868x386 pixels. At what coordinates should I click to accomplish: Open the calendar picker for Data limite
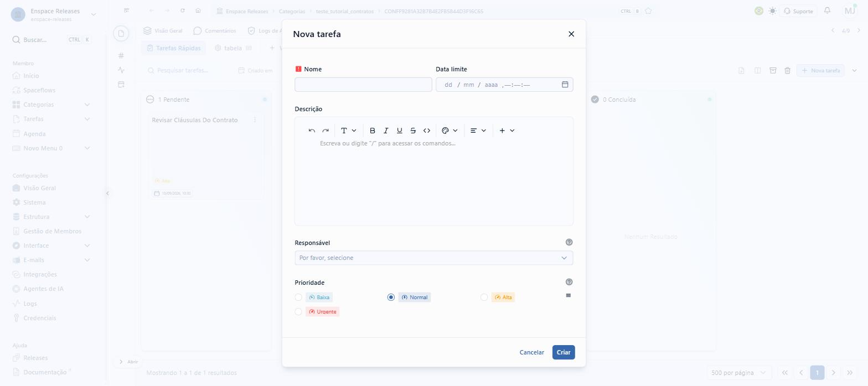tap(565, 85)
